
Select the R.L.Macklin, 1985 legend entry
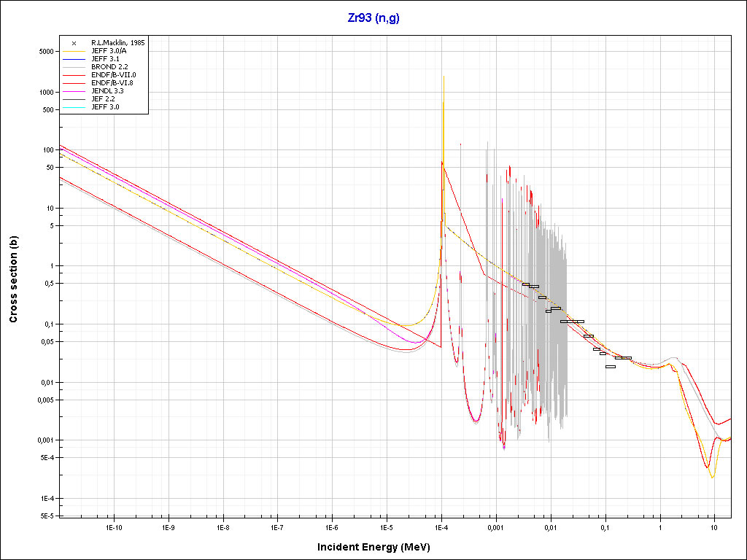pyautogui.click(x=118, y=44)
